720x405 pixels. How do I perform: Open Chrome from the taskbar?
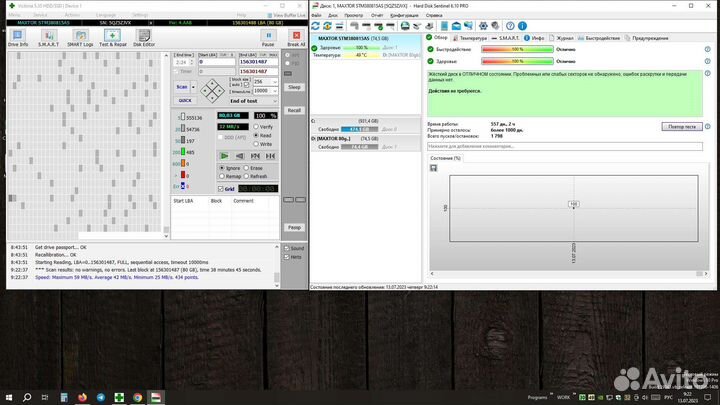point(137,397)
